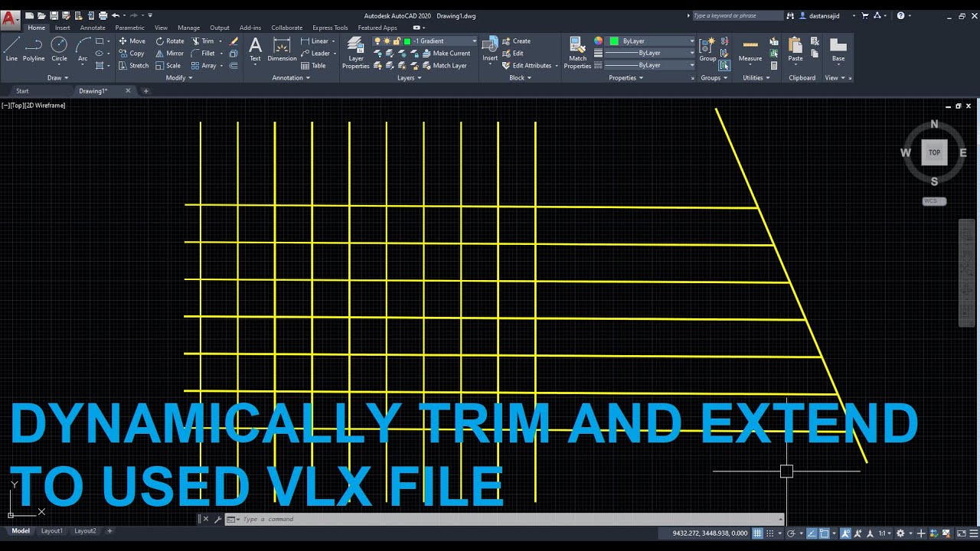
Task: Open the Insert ribbon tab
Action: pyautogui.click(x=63, y=28)
